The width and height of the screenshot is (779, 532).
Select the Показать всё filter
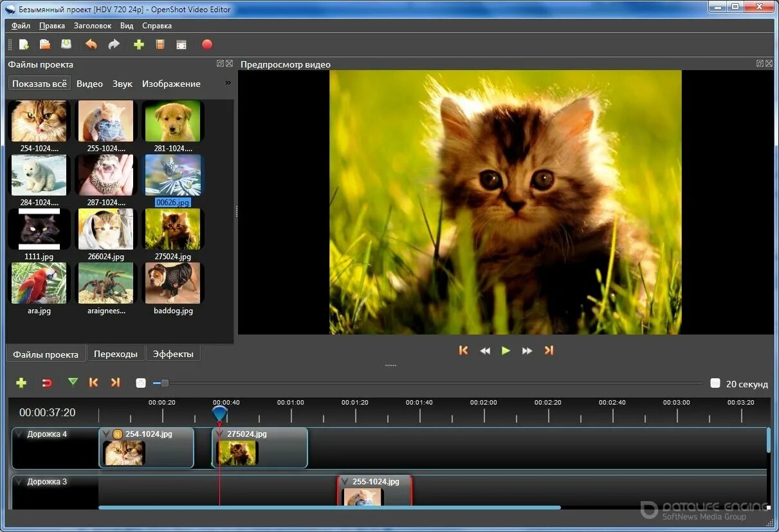(x=39, y=84)
